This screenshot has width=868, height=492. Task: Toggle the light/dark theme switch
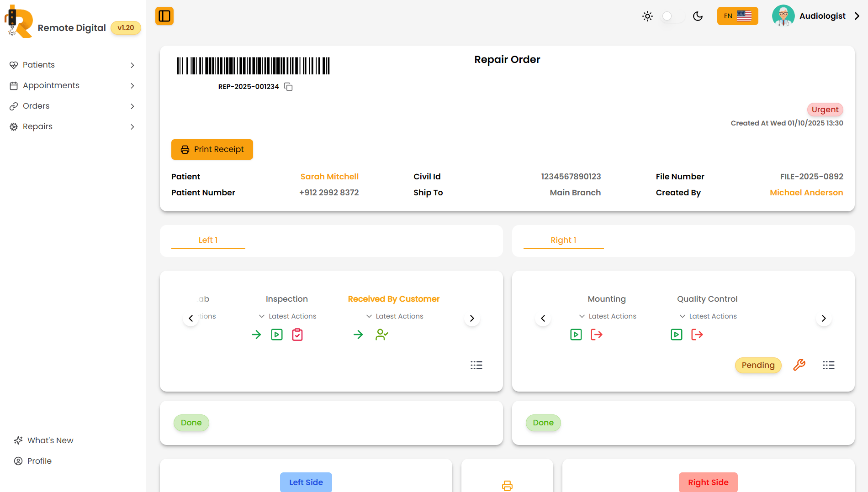click(x=672, y=16)
